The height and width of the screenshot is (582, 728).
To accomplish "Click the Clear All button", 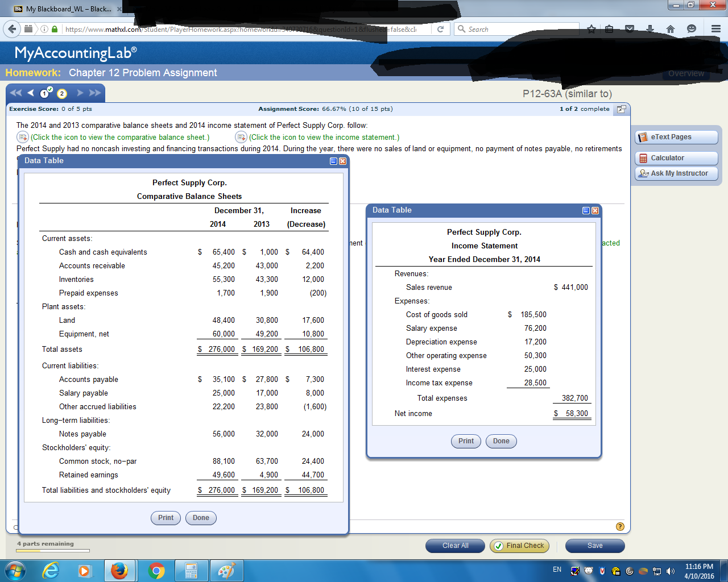I will [x=455, y=546].
